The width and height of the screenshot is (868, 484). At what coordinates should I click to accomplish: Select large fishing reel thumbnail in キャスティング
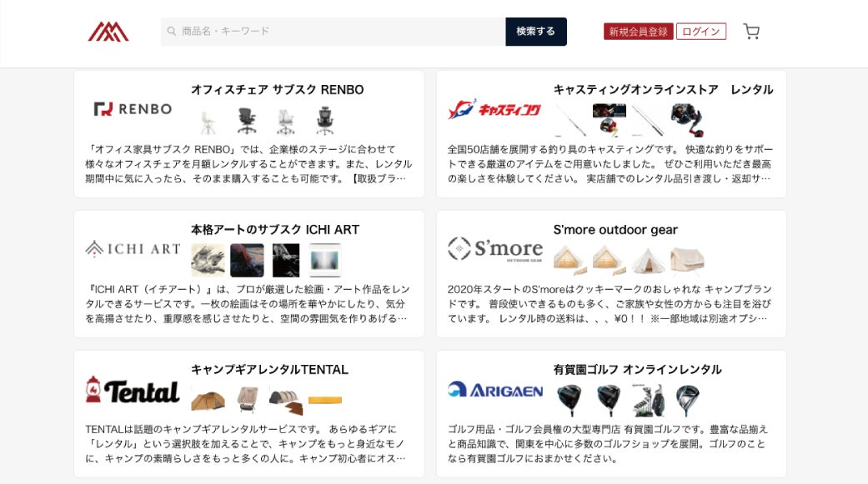click(x=687, y=121)
